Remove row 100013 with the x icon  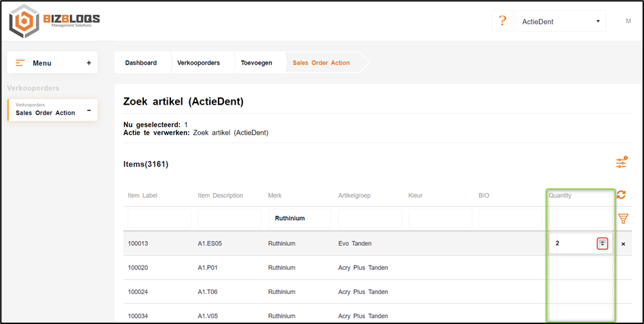[x=624, y=244]
